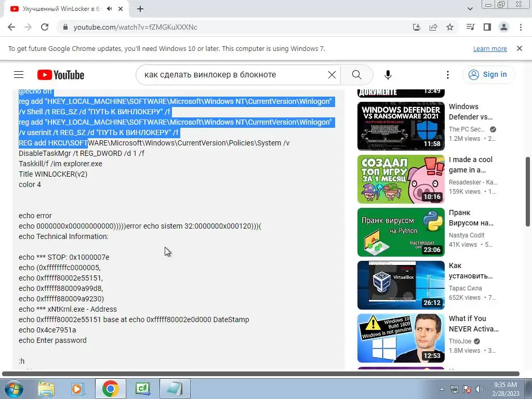This screenshot has width=532, height=399.
Task: Click the 'echo *** STOP: 0x1000007e' line
Action: (x=64, y=257)
